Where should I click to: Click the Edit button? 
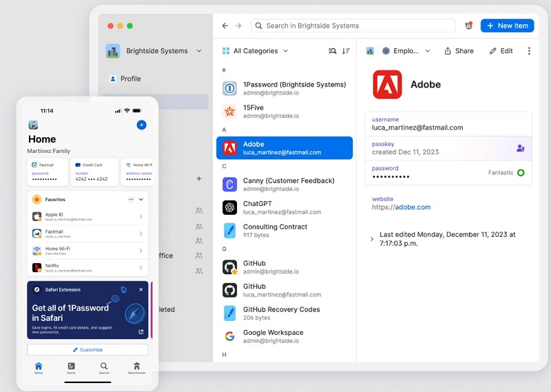click(501, 51)
